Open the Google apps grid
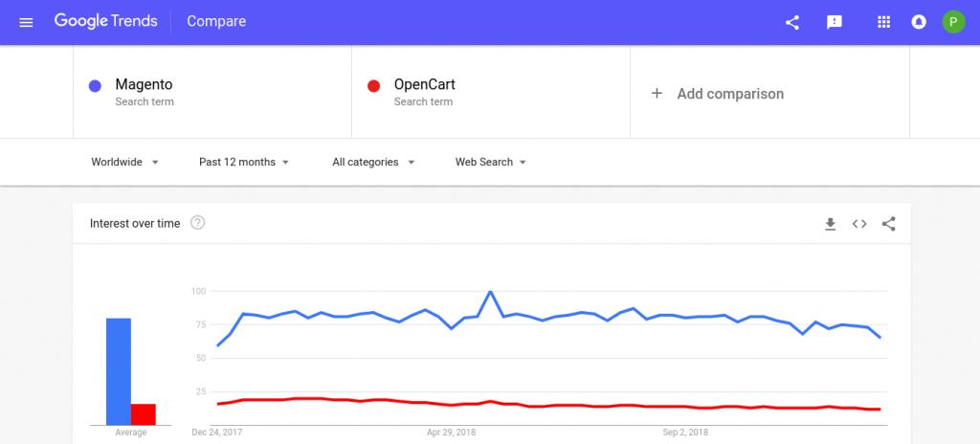 click(883, 23)
